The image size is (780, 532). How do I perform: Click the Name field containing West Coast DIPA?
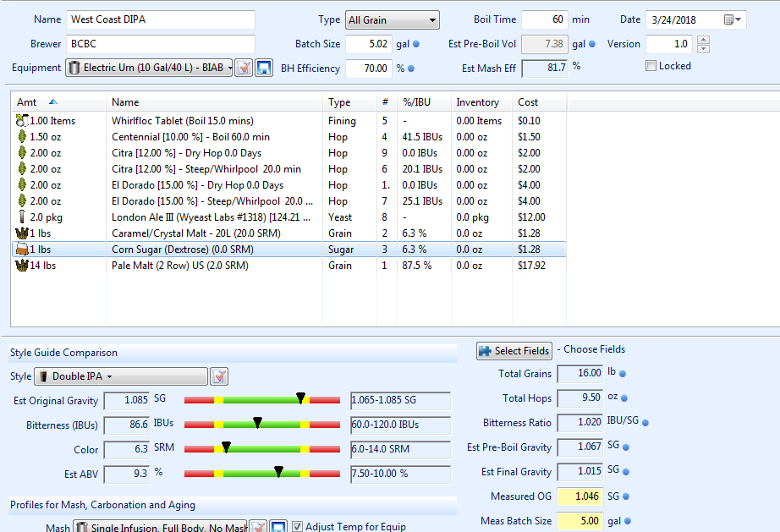[x=161, y=19]
